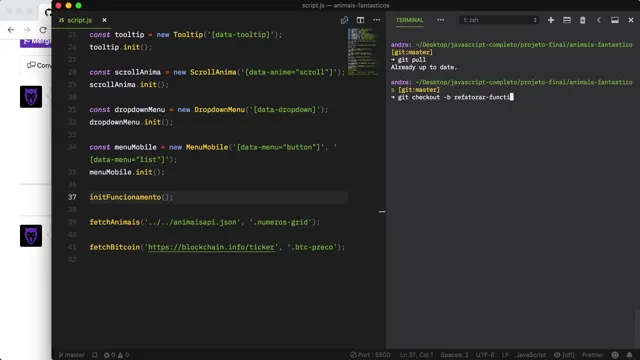
Task: Click 'git pull' command in terminal
Action: [411, 60]
